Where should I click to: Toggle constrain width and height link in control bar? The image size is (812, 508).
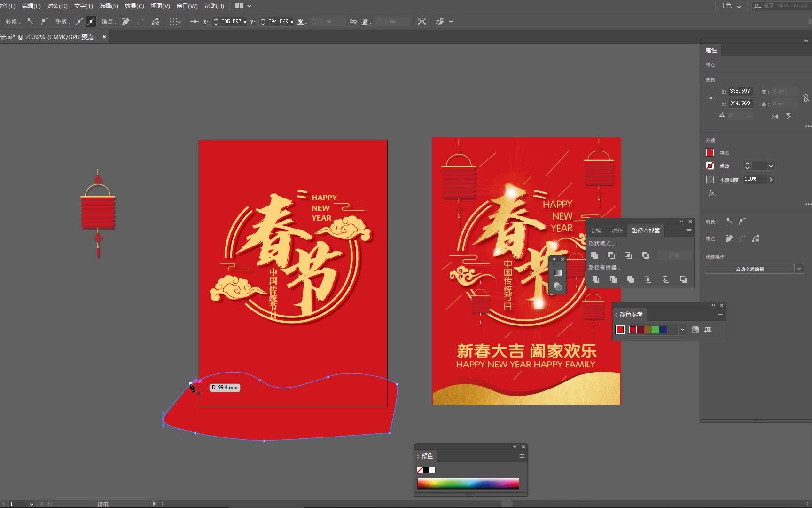(353, 22)
